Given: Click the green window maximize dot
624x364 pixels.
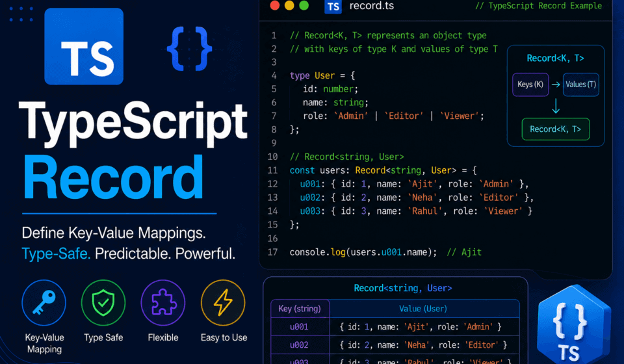Looking at the screenshot, I should coord(304,6).
